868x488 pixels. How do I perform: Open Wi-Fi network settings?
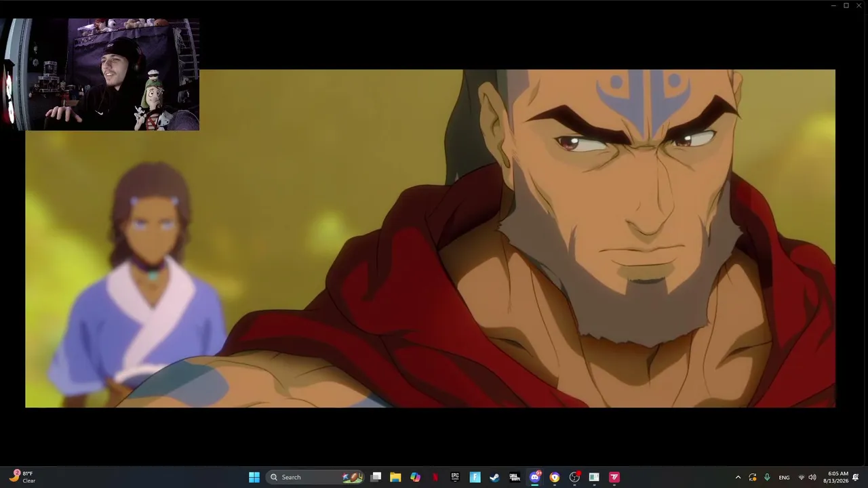[801, 477]
